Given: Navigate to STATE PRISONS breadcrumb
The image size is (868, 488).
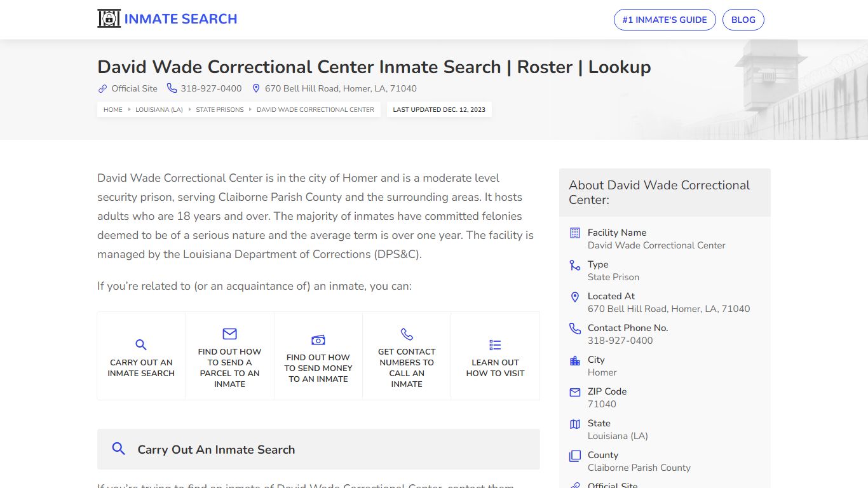Looking at the screenshot, I should point(220,109).
